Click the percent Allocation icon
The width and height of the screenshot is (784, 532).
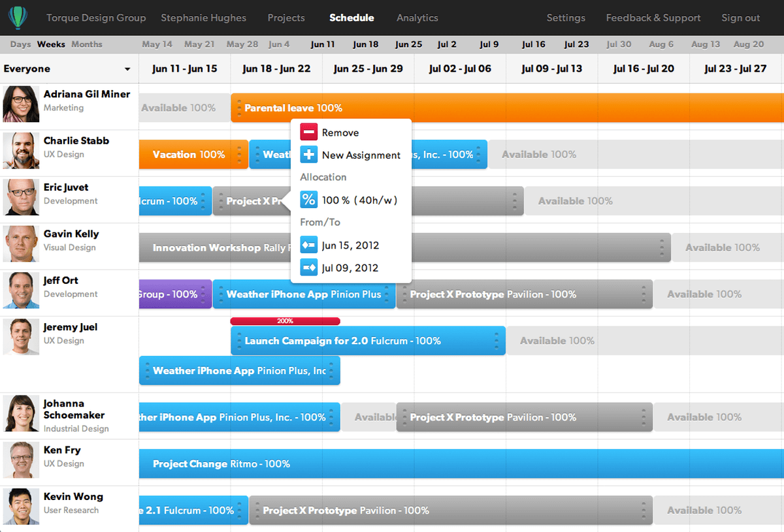tap(308, 200)
